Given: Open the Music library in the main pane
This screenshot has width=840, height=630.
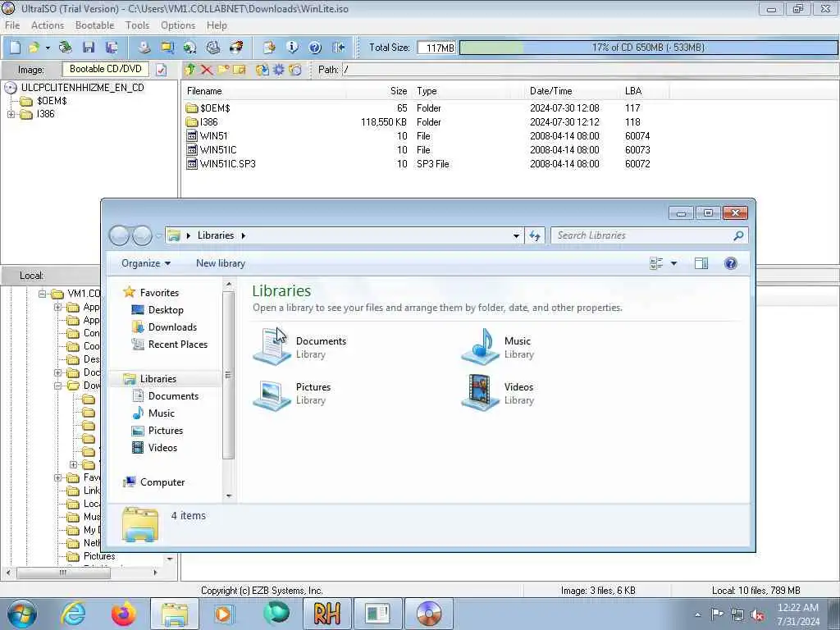Looking at the screenshot, I should pyautogui.click(x=498, y=347).
